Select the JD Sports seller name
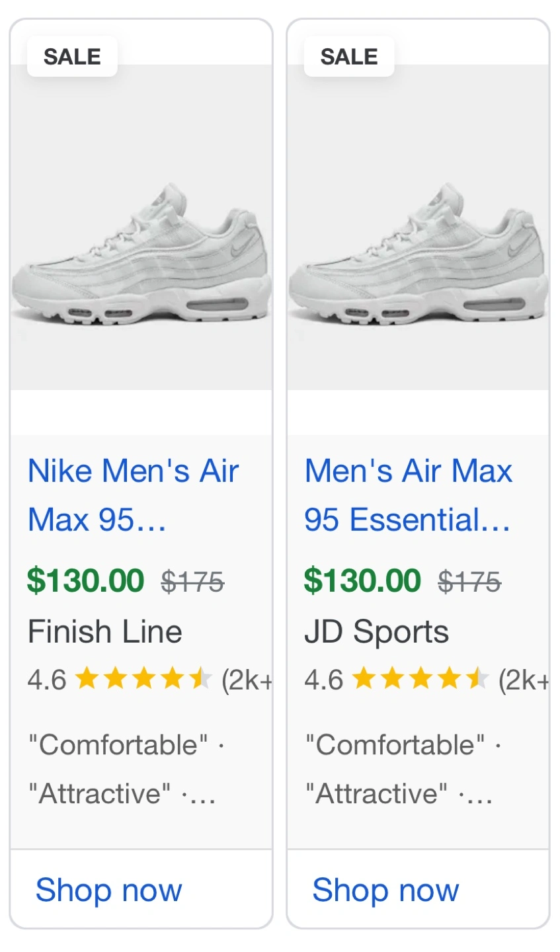 376,632
